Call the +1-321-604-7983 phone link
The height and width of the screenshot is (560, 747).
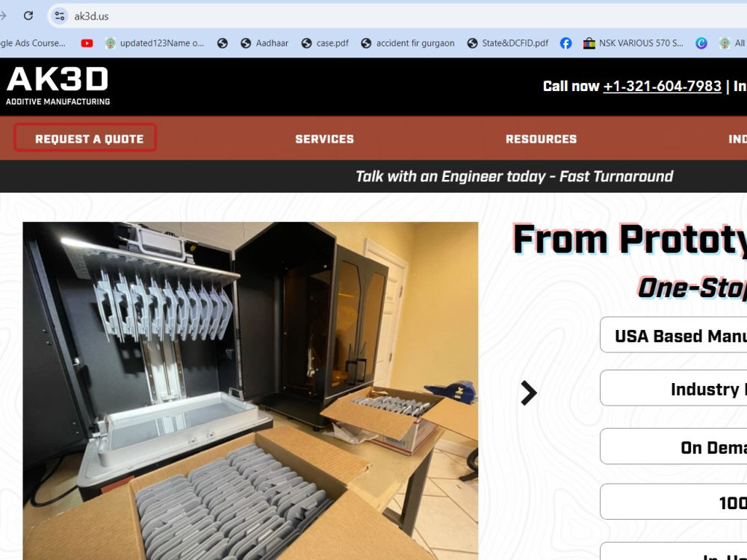click(x=662, y=86)
